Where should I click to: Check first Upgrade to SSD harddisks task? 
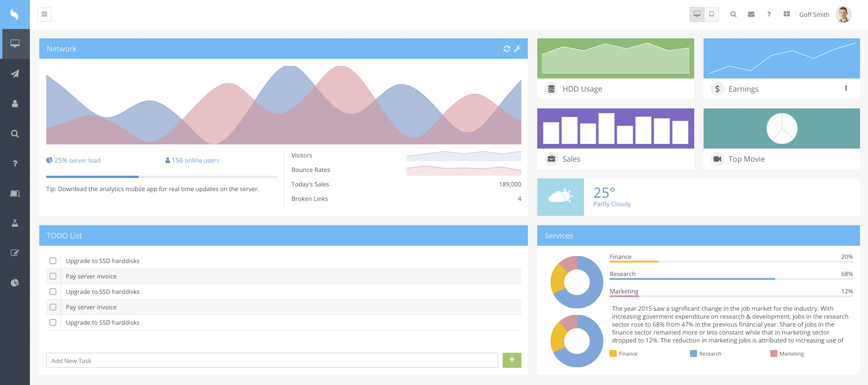tap(53, 261)
